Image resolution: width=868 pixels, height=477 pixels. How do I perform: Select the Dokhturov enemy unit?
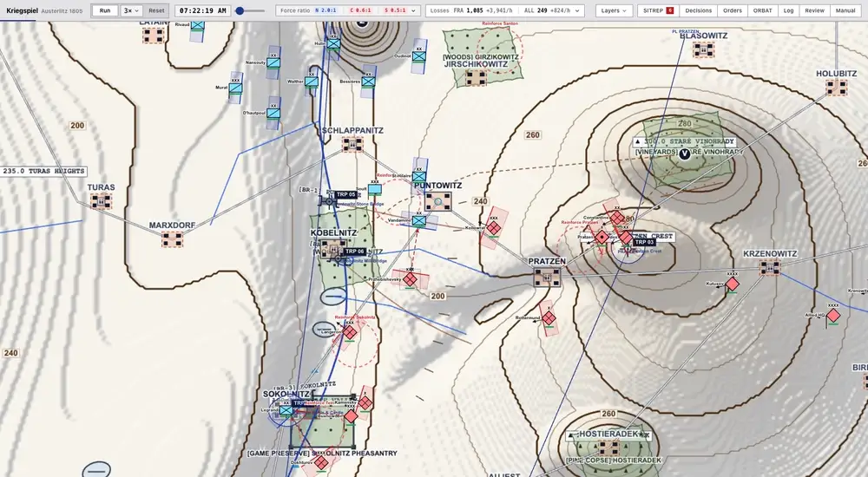[x=322, y=462]
